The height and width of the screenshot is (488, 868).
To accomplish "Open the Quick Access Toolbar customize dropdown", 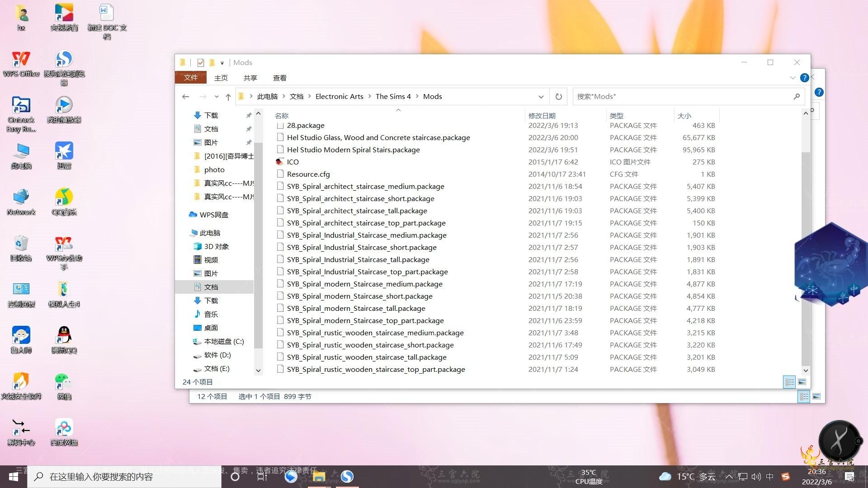I will click(222, 63).
